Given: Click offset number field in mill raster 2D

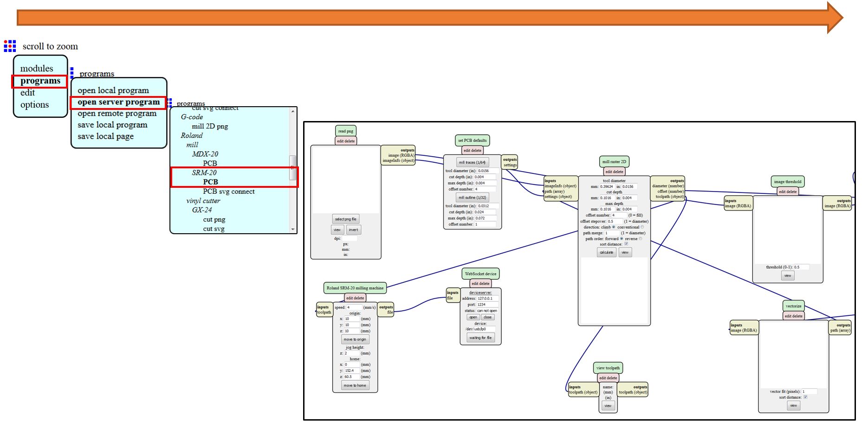Looking at the screenshot, I should tap(619, 215).
